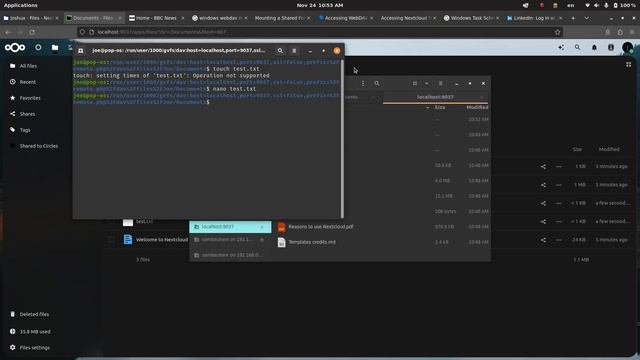Switch to the LinkedIn Log In tab
Screen dimensions: 640x360
click(x=534, y=18)
